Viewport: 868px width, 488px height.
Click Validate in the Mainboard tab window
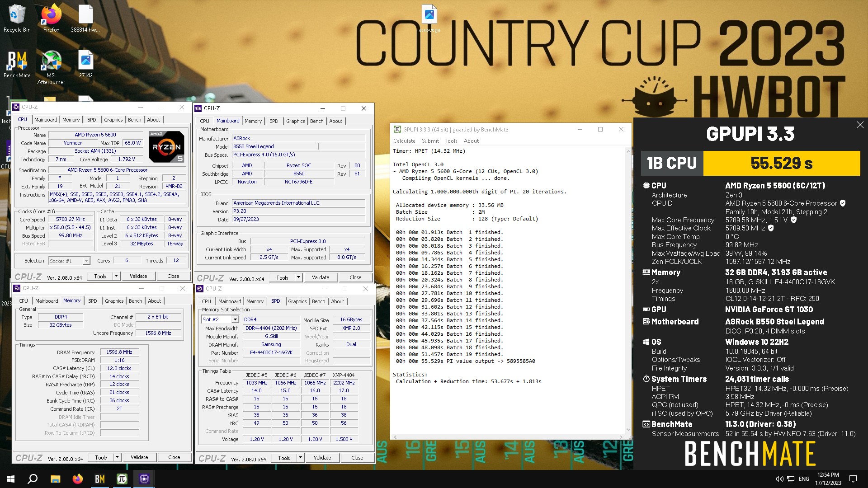point(321,277)
